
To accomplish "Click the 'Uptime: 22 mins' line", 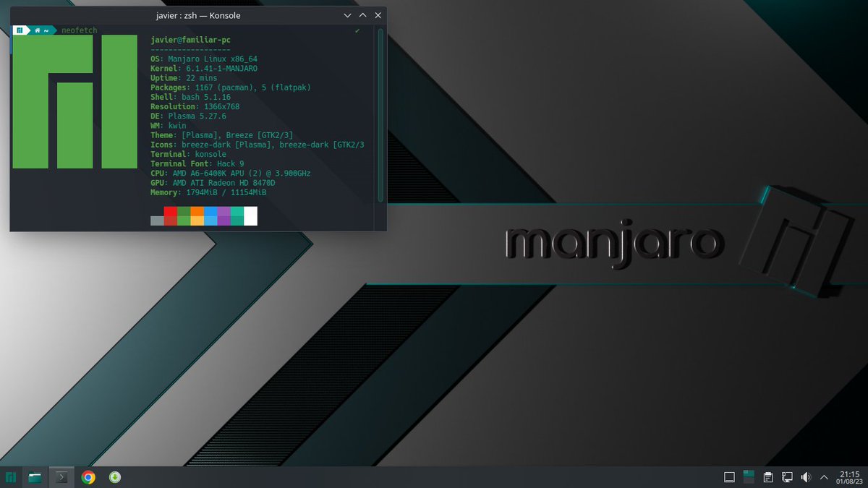I will [184, 78].
